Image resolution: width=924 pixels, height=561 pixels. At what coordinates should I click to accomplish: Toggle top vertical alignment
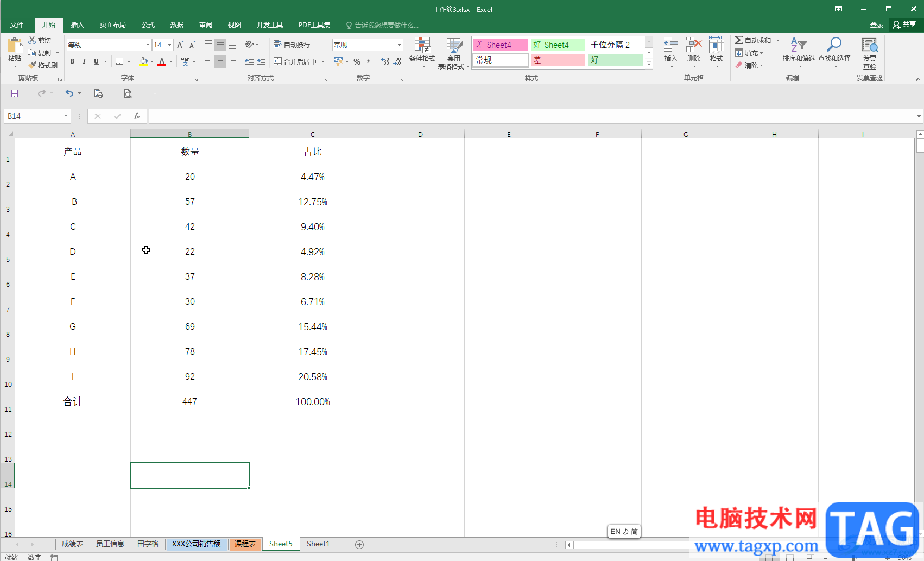pos(208,45)
